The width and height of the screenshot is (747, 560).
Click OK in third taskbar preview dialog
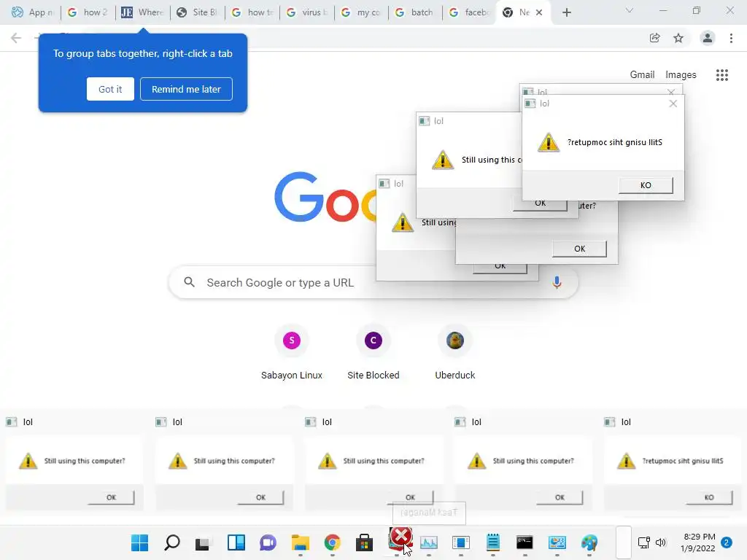coord(410,497)
